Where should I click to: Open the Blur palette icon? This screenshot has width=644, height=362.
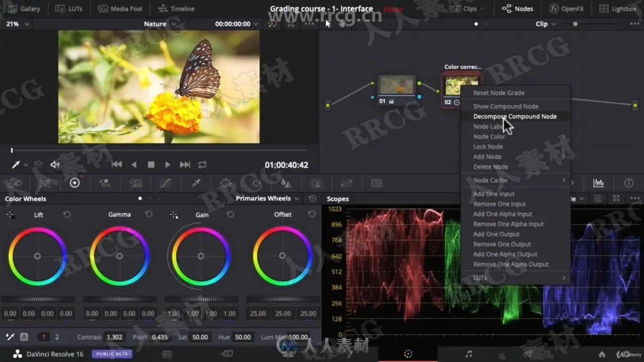click(x=286, y=183)
